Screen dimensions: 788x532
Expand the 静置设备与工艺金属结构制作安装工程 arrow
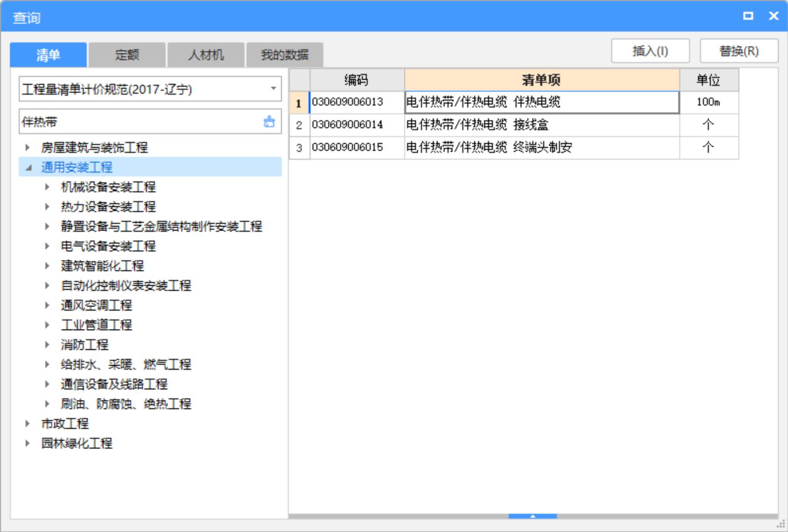click(x=47, y=226)
